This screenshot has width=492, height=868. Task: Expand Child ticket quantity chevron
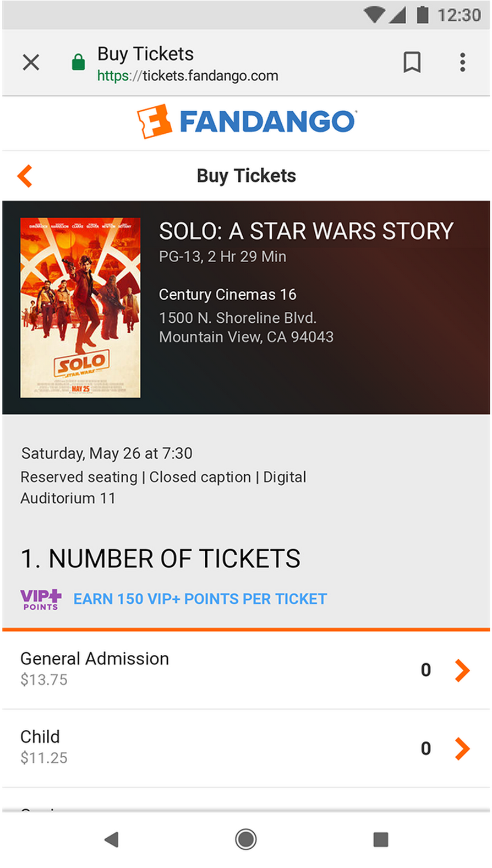click(462, 748)
